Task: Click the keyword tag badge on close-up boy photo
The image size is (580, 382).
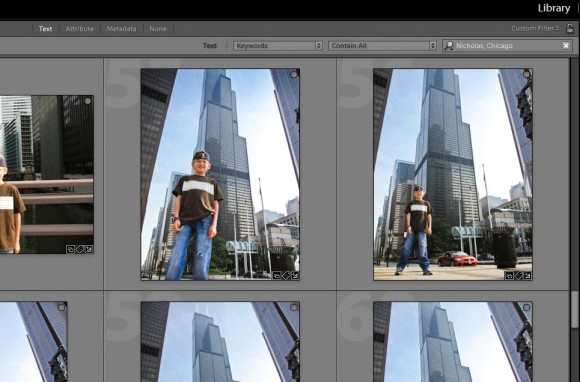Action: click(x=286, y=275)
